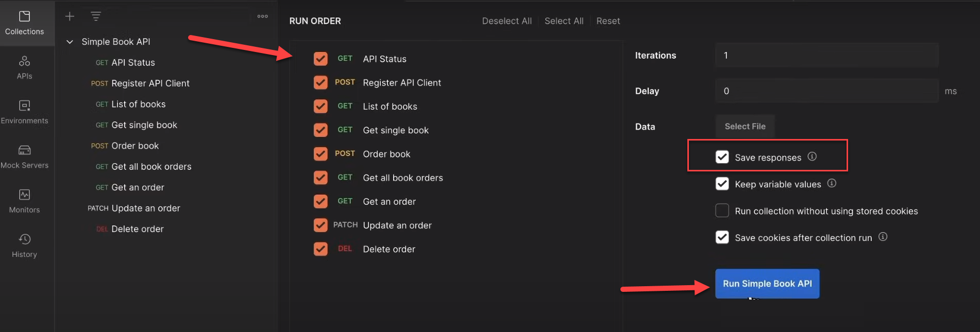Click the filter icon above collections list

96,16
